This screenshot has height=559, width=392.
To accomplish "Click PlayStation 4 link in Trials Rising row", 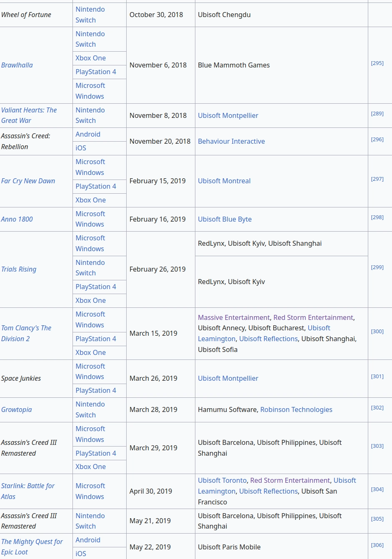I will pyautogui.click(x=96, y=287).
